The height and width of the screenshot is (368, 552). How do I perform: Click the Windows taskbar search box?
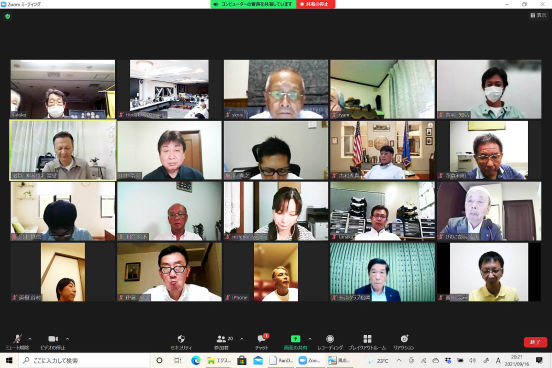(84, 361)
